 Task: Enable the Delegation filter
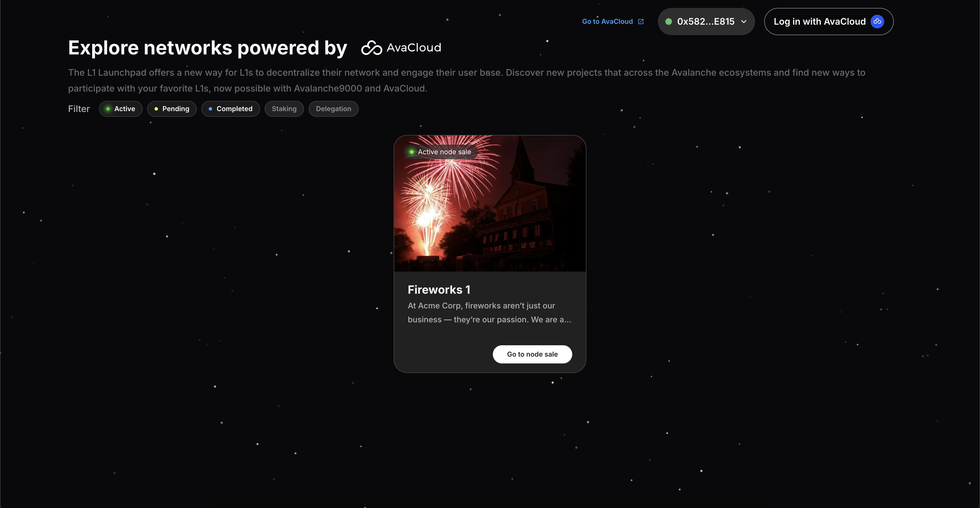(x=334, y=109)
